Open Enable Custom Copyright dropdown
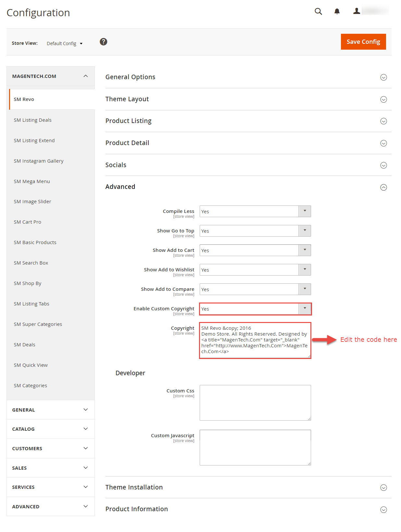Image resolution: width=401 pixels, height=532 pixels. pos(255,309)
